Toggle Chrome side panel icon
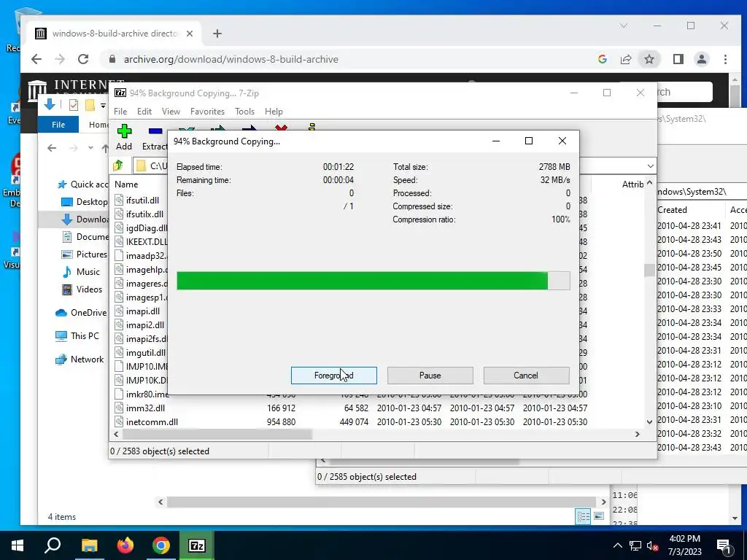Viewport: 747px width, 560px height. coord(678,59)
